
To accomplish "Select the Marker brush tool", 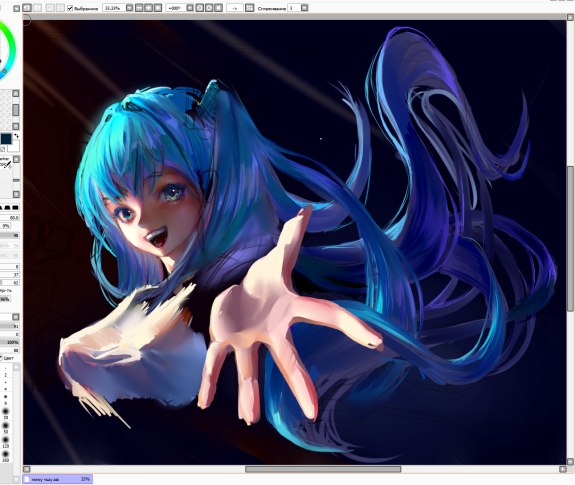I will 5,162.
